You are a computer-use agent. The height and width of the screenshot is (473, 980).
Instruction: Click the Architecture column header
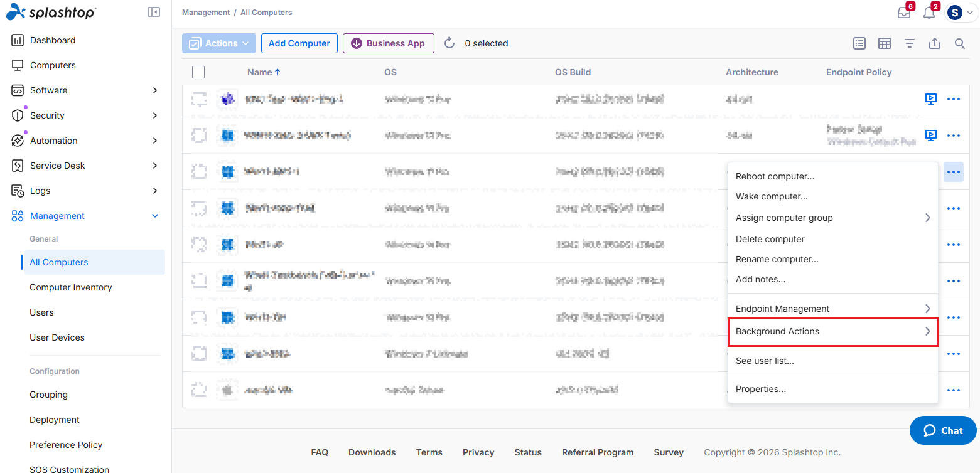(x=752, y=72)
